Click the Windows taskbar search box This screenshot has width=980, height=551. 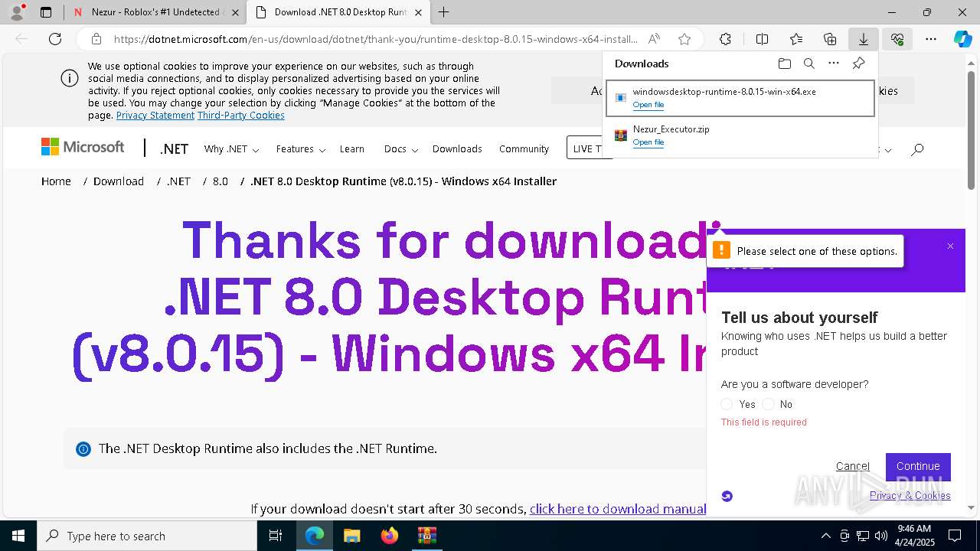[147, 536]
